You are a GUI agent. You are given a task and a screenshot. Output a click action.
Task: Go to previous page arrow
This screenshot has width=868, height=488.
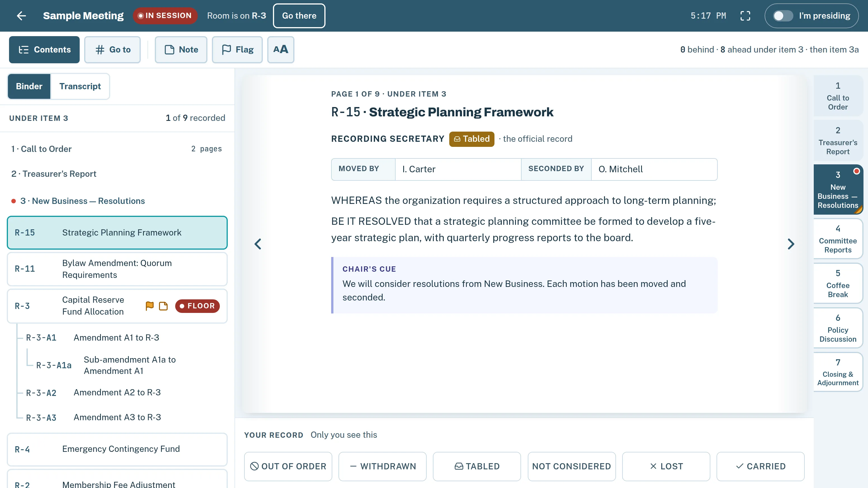point(258,244)
